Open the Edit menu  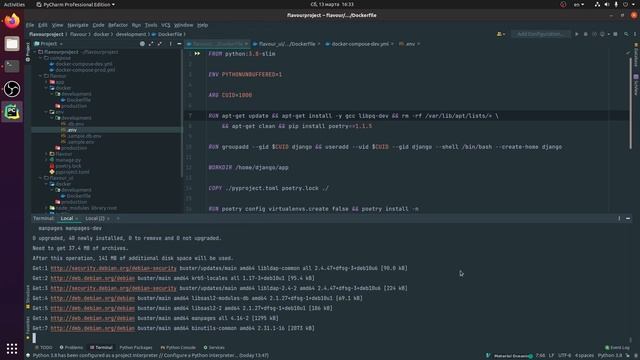42,25
